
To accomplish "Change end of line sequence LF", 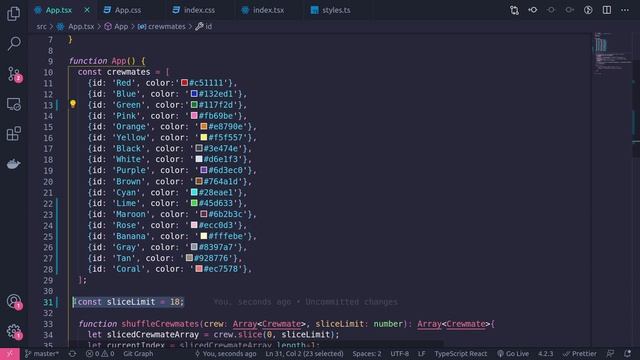I will point(422,354).
